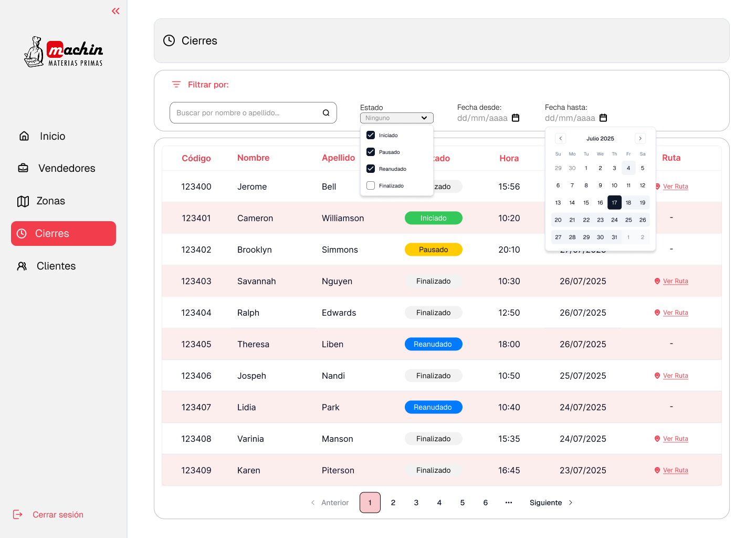Uncheck the Pausado status checkbox
This screenshot has width=756, height=538.
click(371, 152)
